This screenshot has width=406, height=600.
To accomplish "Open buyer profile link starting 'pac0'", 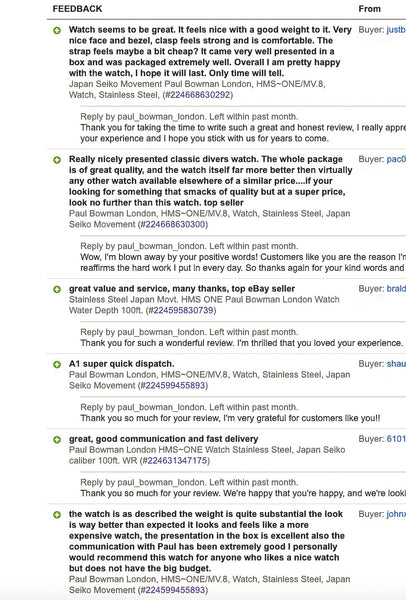I will 396,159.
